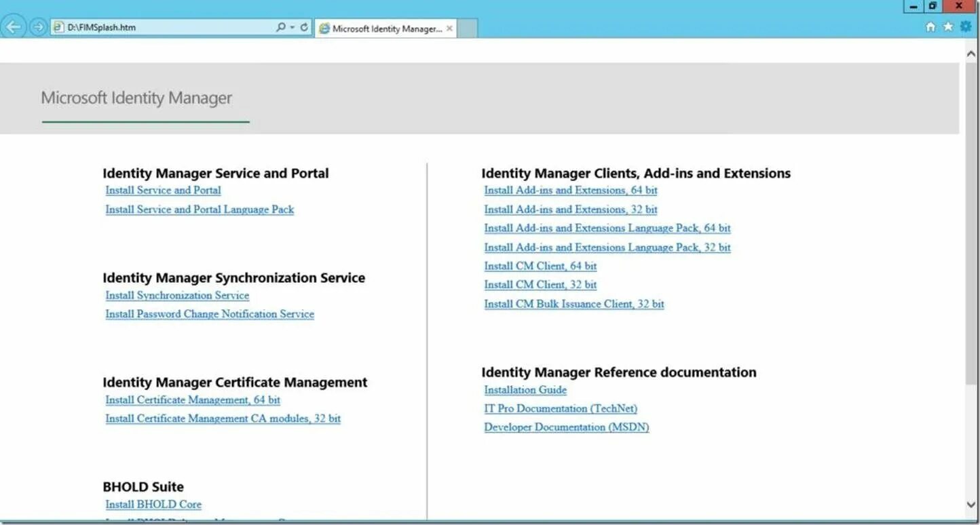Minimize the browser window

click(913, 6)
